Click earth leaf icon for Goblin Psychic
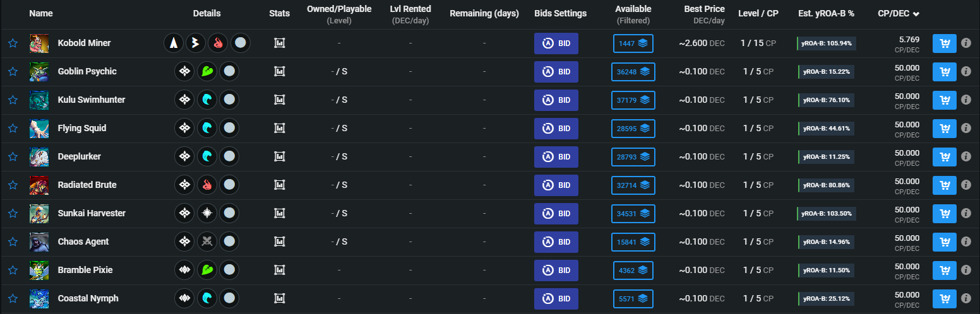 click(x=206, y=72)
